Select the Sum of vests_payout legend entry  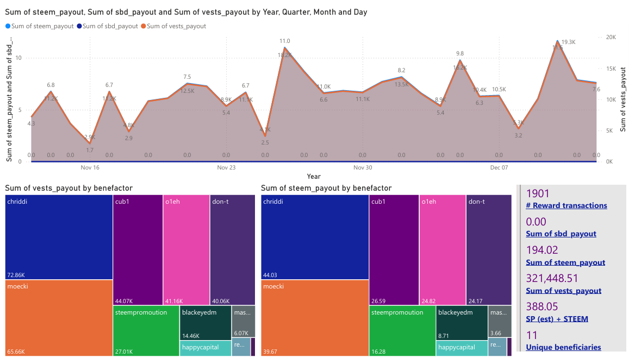click(x=173, y=26)
